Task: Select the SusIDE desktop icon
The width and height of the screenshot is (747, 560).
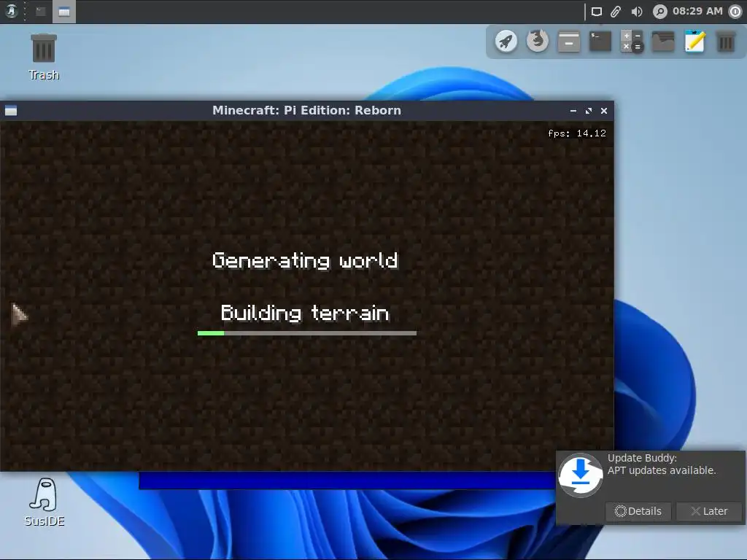Action: [44, 502]
